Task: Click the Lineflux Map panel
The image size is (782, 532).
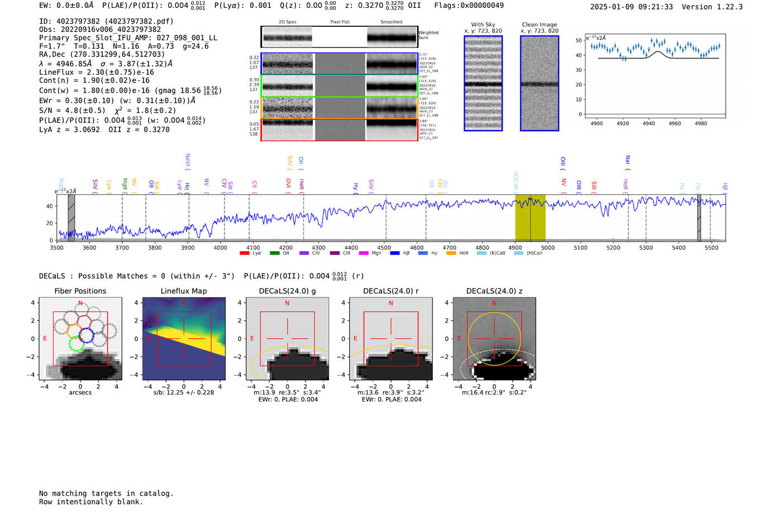Action: 184,339
